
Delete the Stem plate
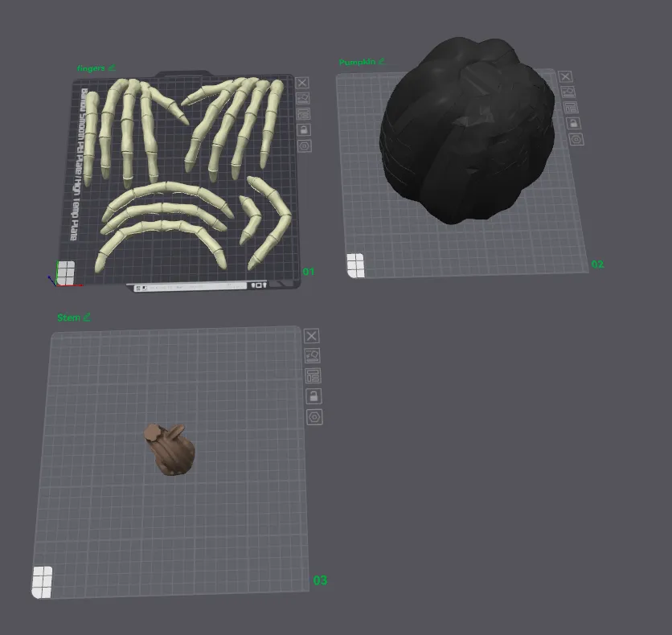coord(311,335)
